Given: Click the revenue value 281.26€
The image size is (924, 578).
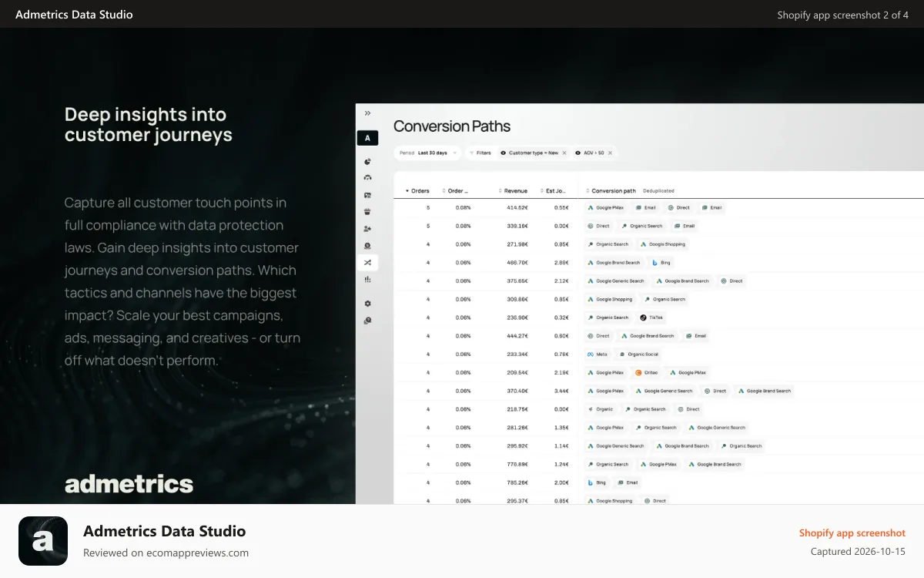Looking at the screenshot, I should pos(517,428).
